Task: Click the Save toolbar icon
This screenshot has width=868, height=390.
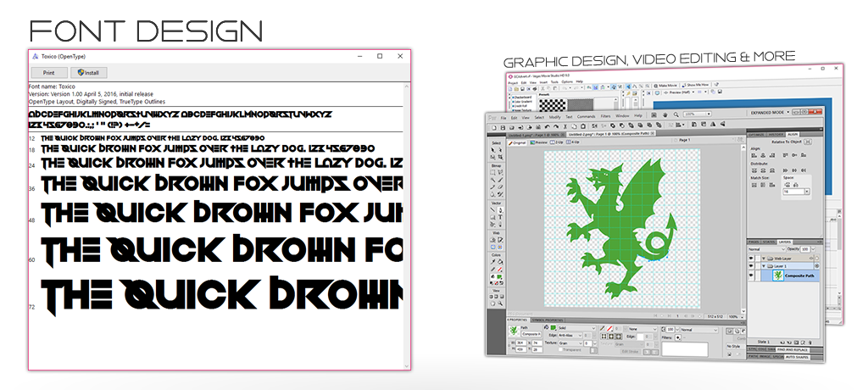Action: (x=503, y=127)
